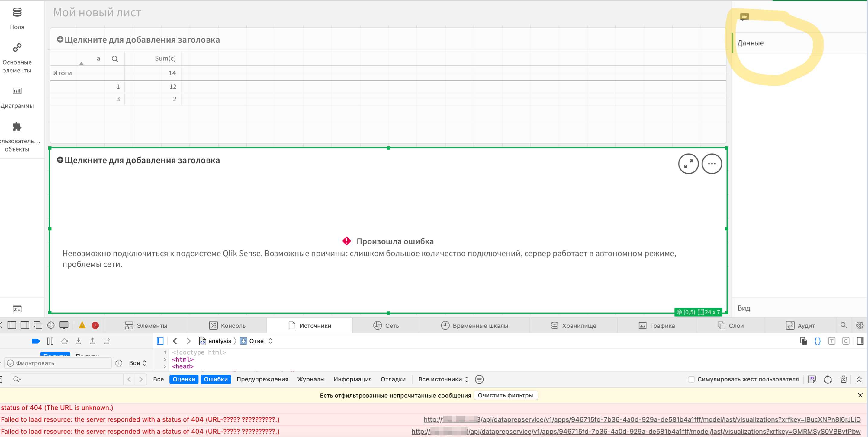Open the Поля (Fields) panel
Image resolution: width=868 pixels, height=437 pixels.
(x=17, y=18)
